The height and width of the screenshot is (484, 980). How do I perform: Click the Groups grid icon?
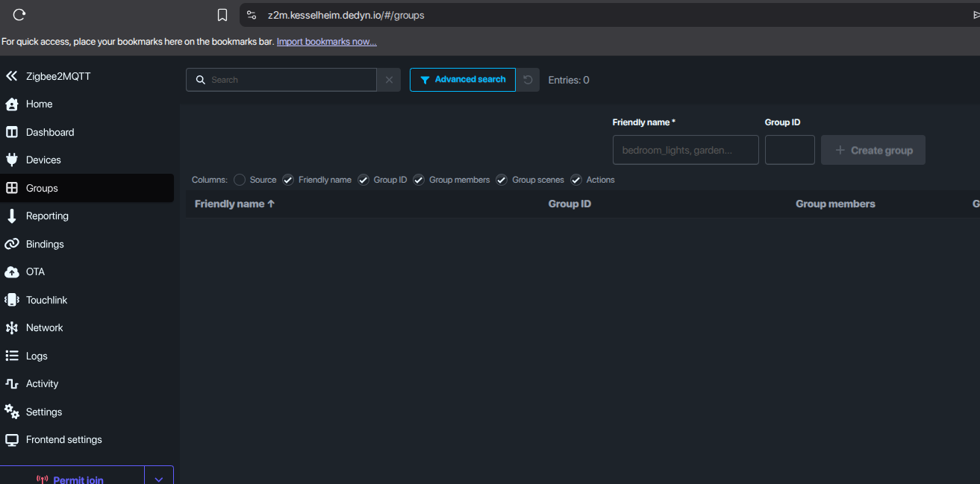11,188
